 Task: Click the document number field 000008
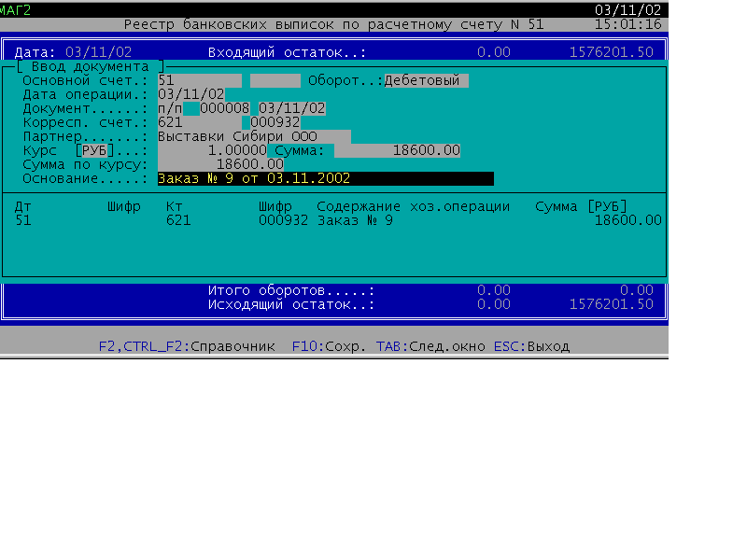[x=224, y=108]
